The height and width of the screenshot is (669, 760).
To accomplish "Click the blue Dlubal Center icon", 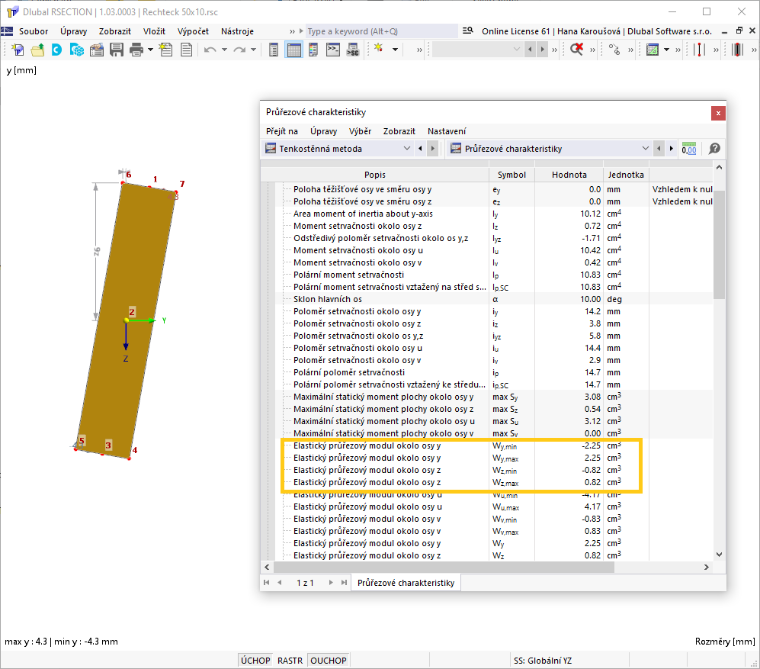I will click(57, 49).
